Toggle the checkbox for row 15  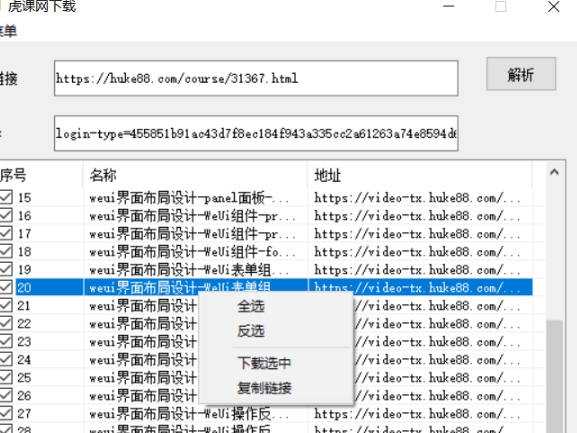[x=6, y=197]
